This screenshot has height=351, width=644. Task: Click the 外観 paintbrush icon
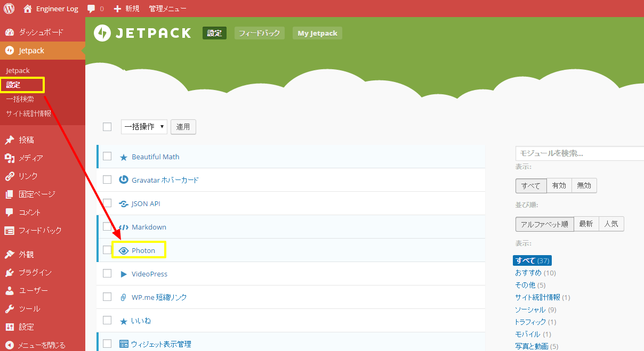point(10,255)
